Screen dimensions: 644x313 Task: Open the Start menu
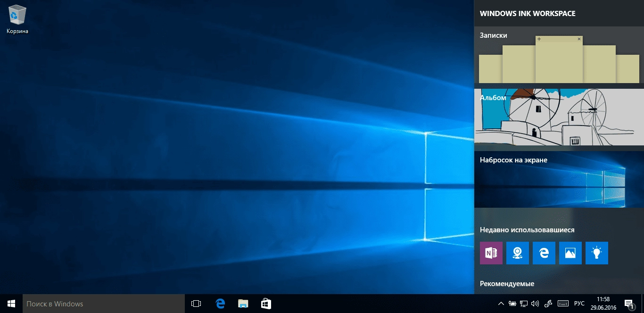[11, 304]
